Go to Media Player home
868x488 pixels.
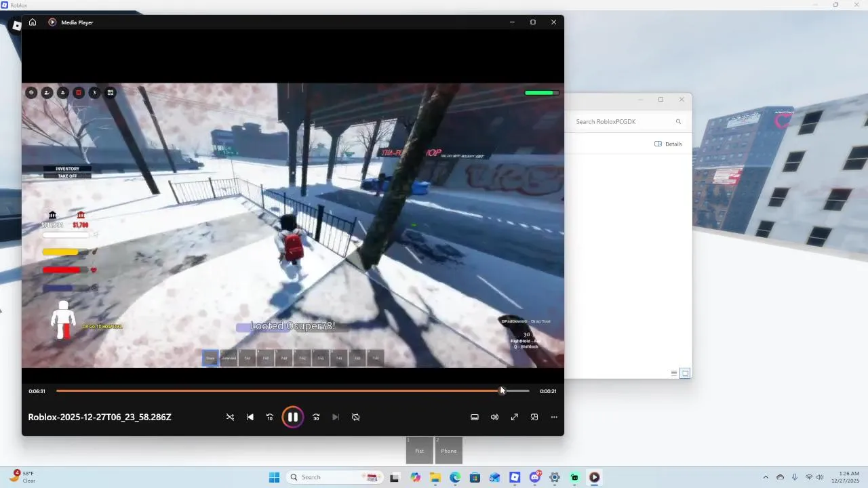pyautogui.click(x=32, y=22)
